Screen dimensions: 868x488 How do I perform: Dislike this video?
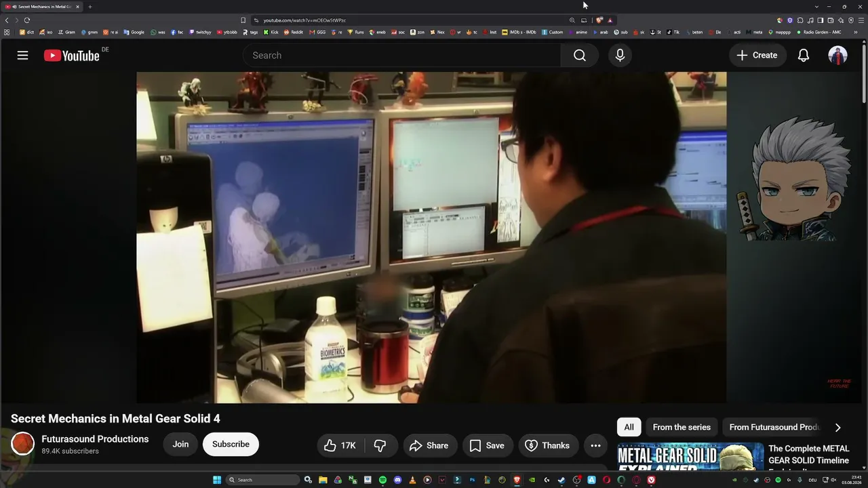pos(380,445)
